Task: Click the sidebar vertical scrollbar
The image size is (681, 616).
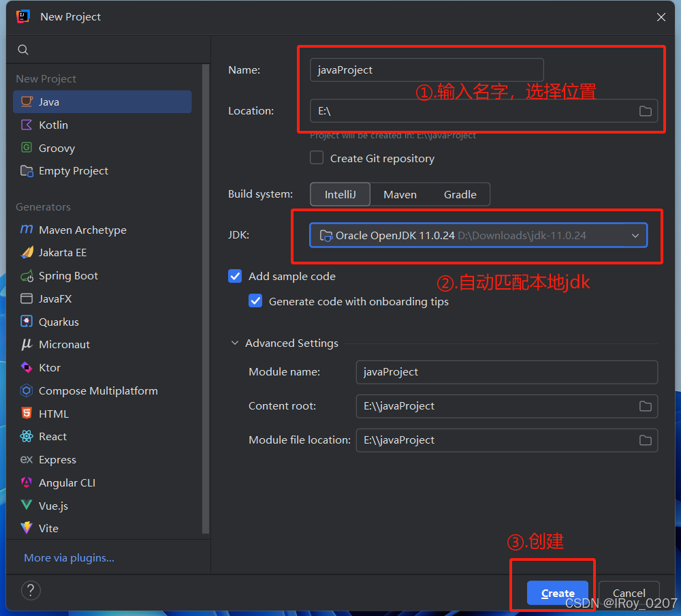Action: point(206,299)
